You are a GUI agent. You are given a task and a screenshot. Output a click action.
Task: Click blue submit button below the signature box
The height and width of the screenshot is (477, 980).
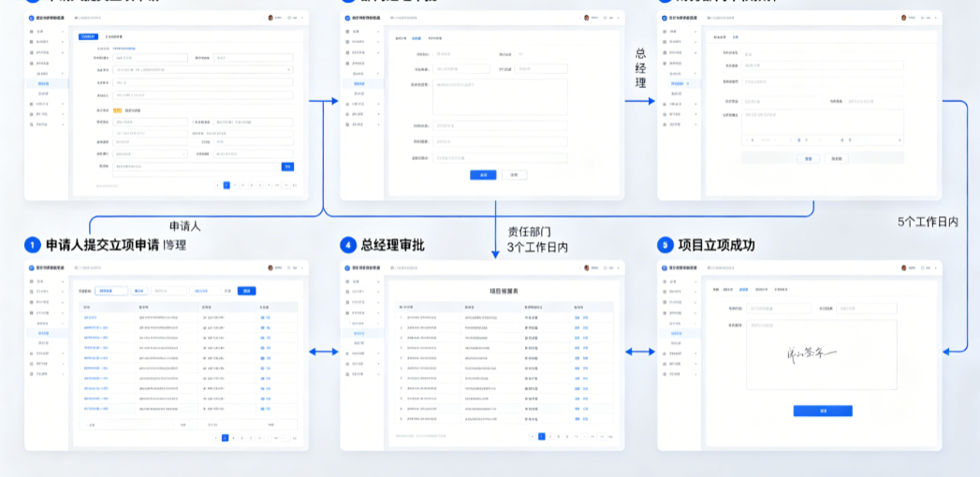tap(823, 411)
